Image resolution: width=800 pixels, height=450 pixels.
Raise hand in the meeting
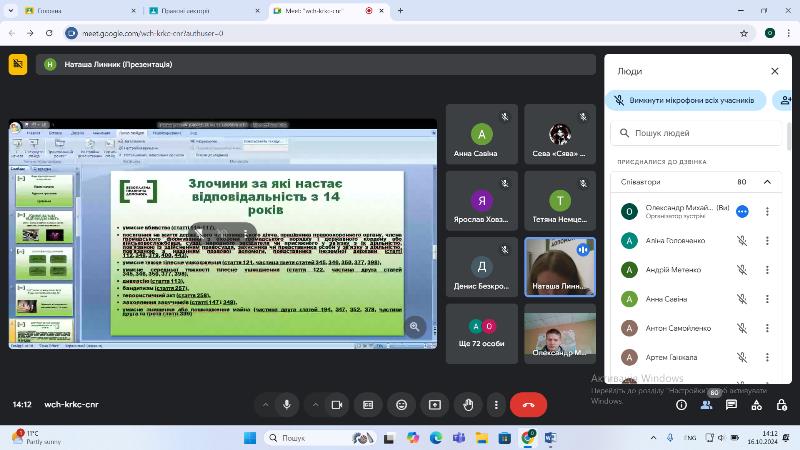click(x=468, y=405)
